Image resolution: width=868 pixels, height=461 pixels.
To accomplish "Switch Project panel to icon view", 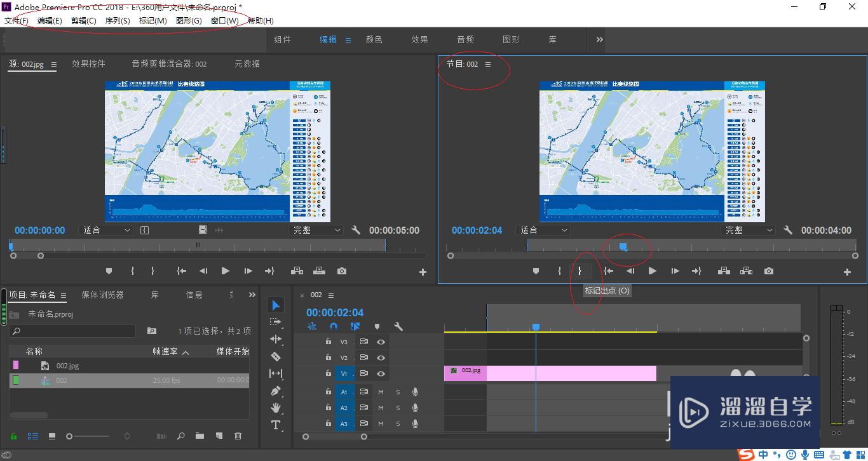I will (52, 436).
